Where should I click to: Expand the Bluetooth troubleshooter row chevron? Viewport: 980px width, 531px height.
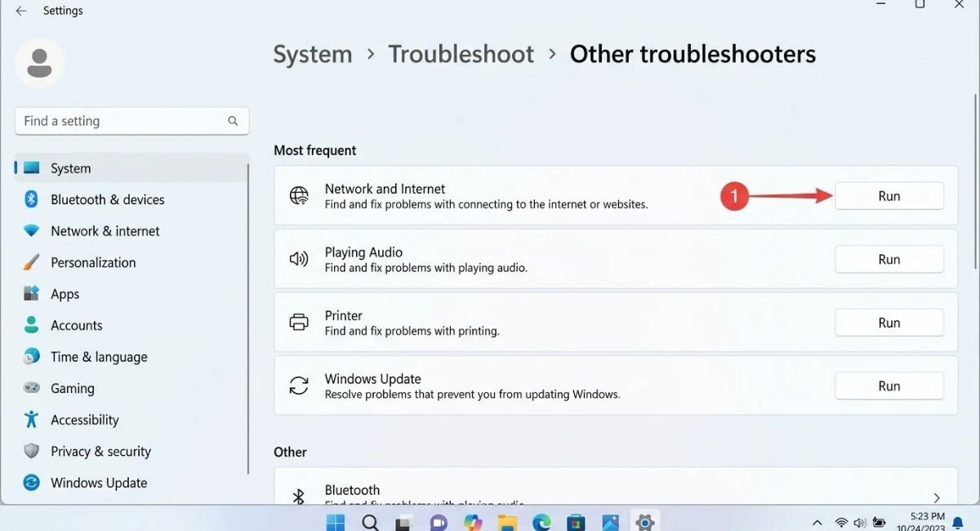tap(937, 498)
